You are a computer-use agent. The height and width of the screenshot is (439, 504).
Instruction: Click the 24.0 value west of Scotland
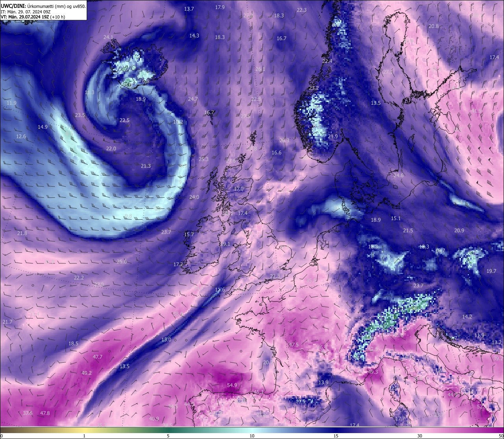[194, 197]
